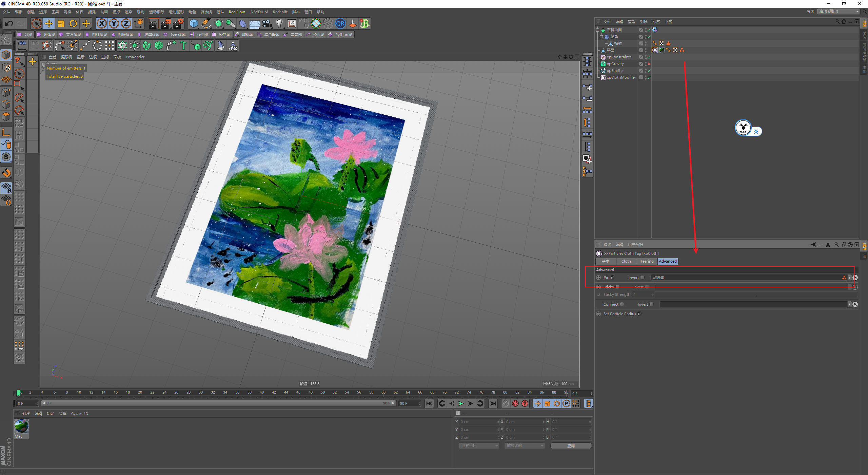Screen dimensions: 868x475
Task: Click the Scale tool icon
Action: point(61,23)
